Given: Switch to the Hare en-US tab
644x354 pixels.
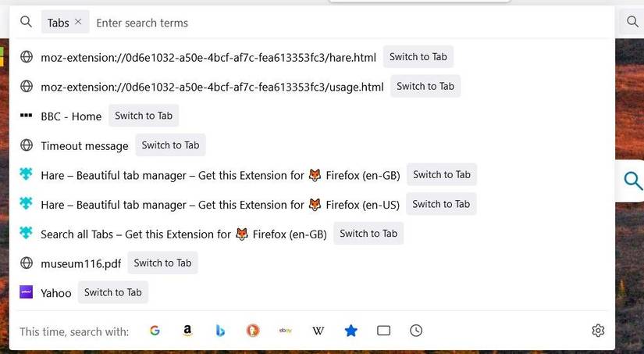Looking at the screenshot, I should 441,204.
